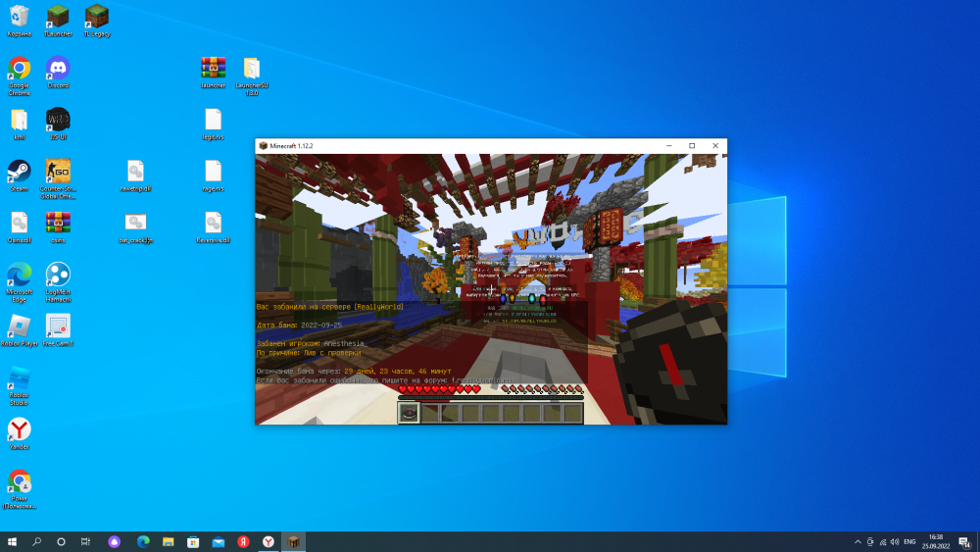This screenshot has height=552, width=980.
Task: Open the Корзина recycle bin icon
Action: point(20,21)
